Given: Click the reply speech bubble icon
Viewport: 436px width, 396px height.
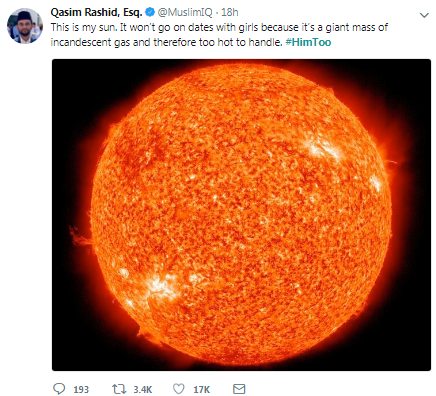Looking at the screenshot, I should (59, 389).
